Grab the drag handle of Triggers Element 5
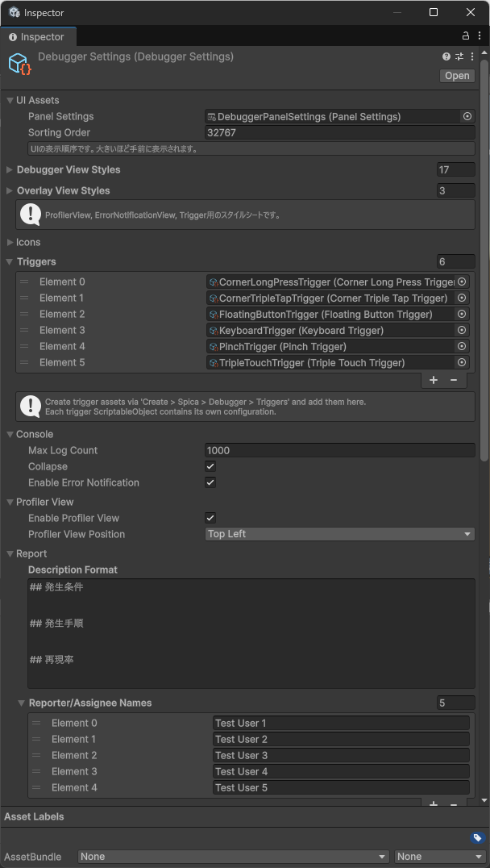Image resolution: width=490 pixels, height=868 pixels. pos(24,362)
